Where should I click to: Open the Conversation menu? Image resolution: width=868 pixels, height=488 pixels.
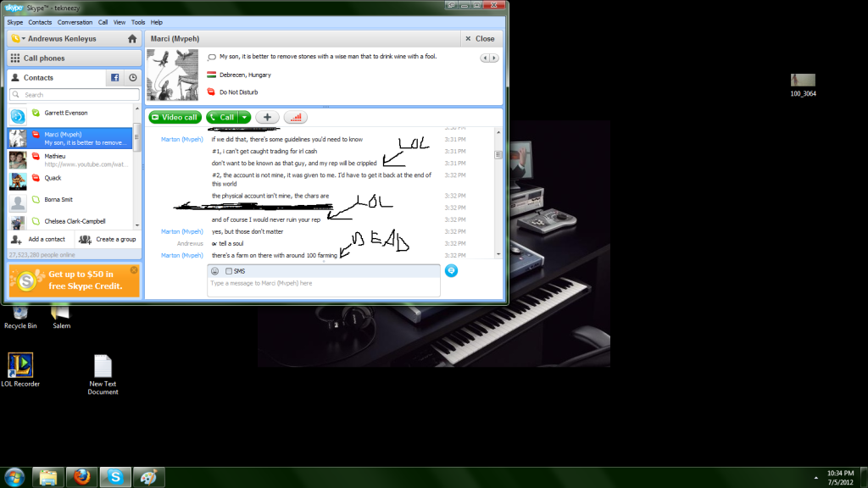click(x=75, y=22)
